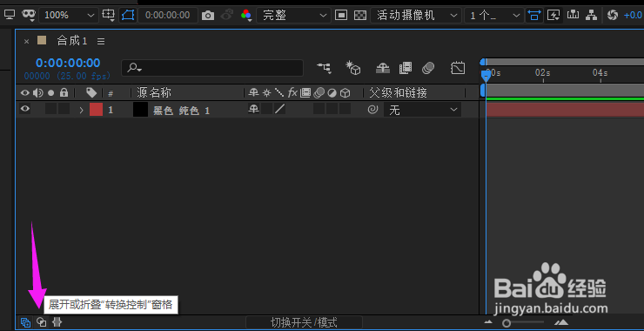Open the RGB channel display menu
The height and width of the screenshot is (331, 644).
point(246,15)
